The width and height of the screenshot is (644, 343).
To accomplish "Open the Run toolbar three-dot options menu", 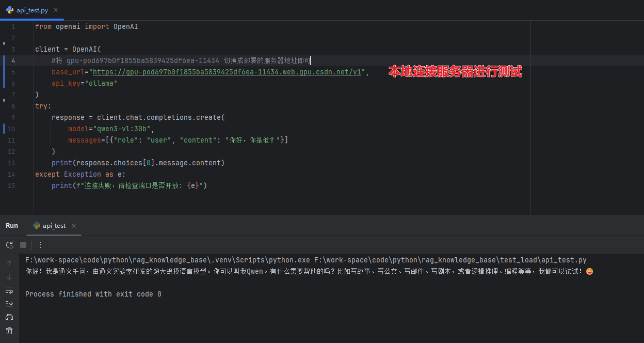I will 40,245.
